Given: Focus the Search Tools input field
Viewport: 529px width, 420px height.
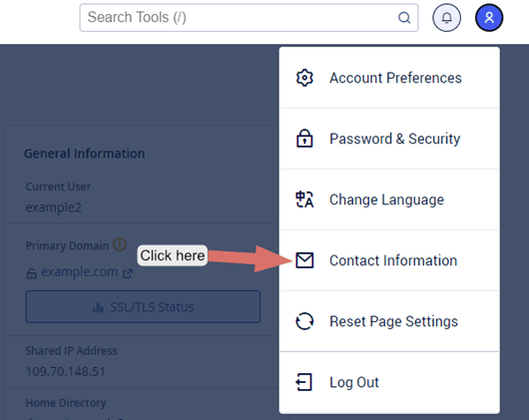Looking at the screenshot, I should 249,18.
